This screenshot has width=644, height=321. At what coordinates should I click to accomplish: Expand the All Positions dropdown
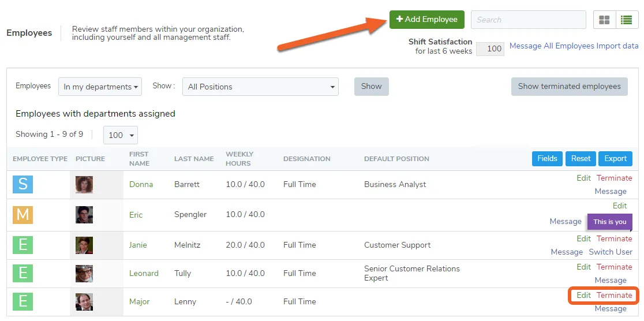coord(260,87)
